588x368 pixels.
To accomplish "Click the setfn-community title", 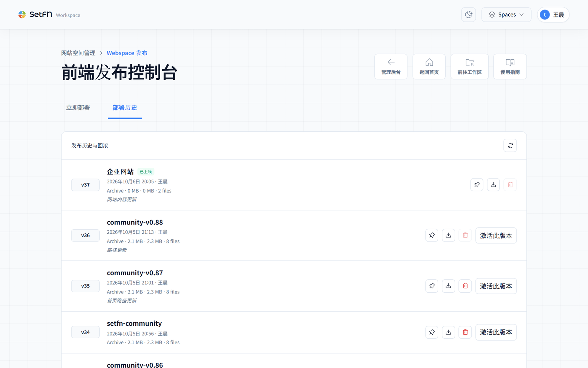I will tap(134, 323).
